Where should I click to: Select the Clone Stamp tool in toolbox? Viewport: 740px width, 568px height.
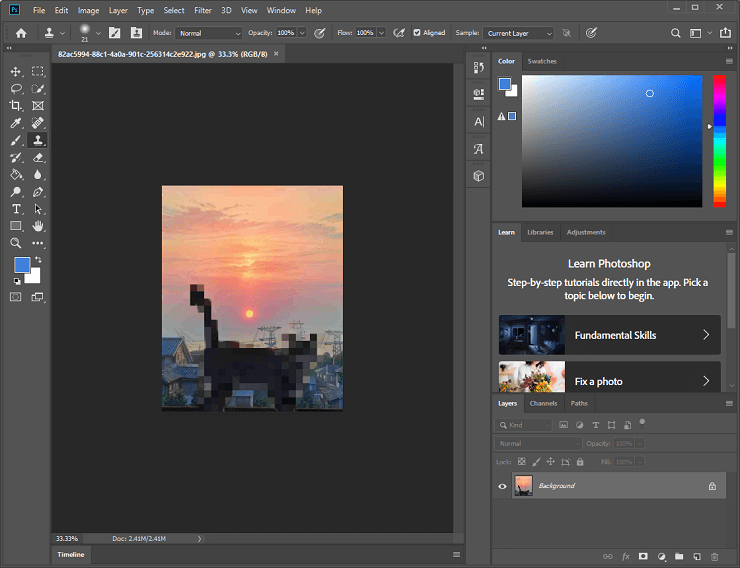click(x=38, y=140)
